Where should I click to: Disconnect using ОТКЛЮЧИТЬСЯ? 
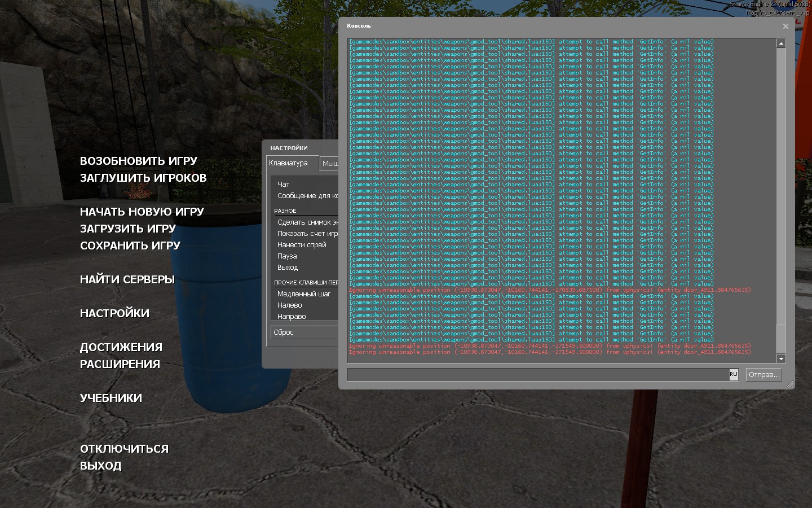point(124,449)
